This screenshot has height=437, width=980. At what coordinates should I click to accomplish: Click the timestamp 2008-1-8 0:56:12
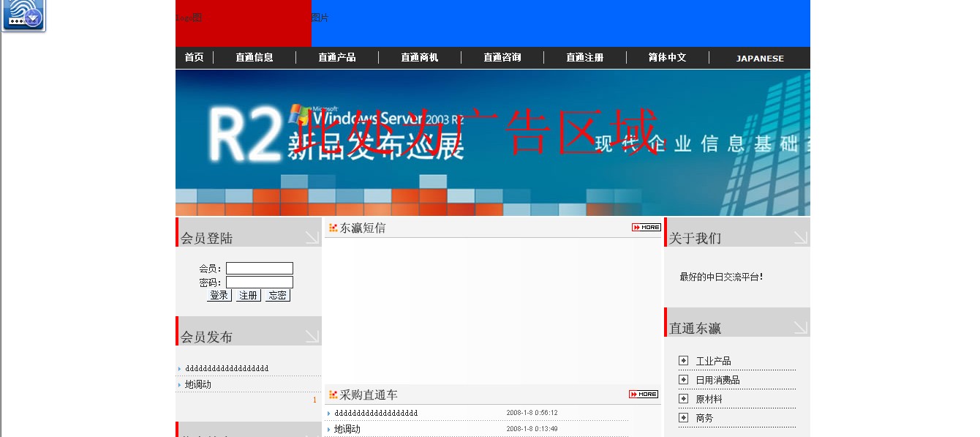(x=532, y=413)
